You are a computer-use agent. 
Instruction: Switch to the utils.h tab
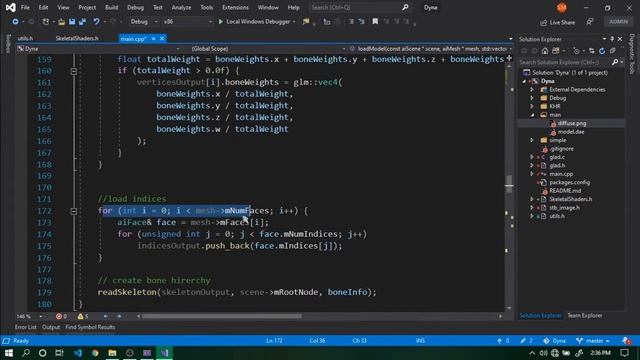click(25, 38)
